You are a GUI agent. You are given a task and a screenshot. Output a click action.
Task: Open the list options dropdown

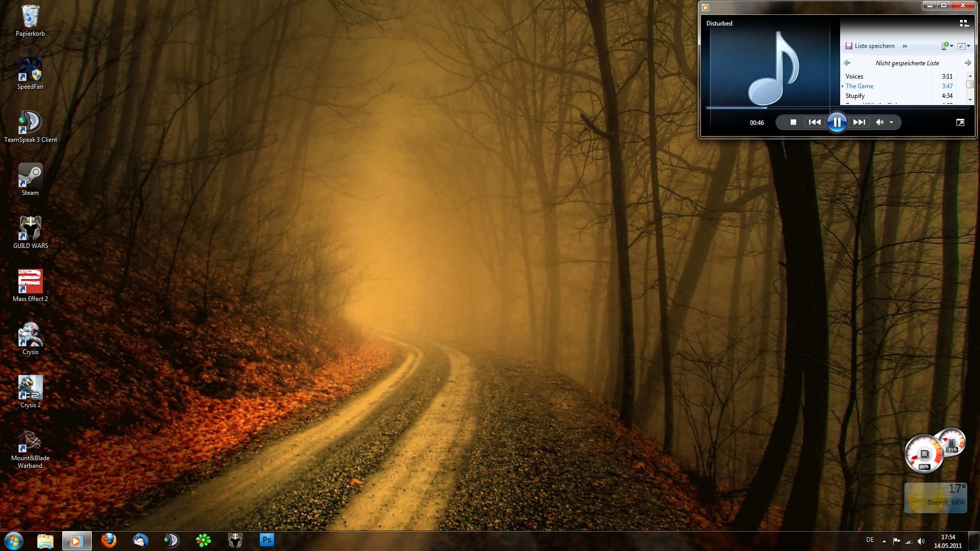(964, 46)
